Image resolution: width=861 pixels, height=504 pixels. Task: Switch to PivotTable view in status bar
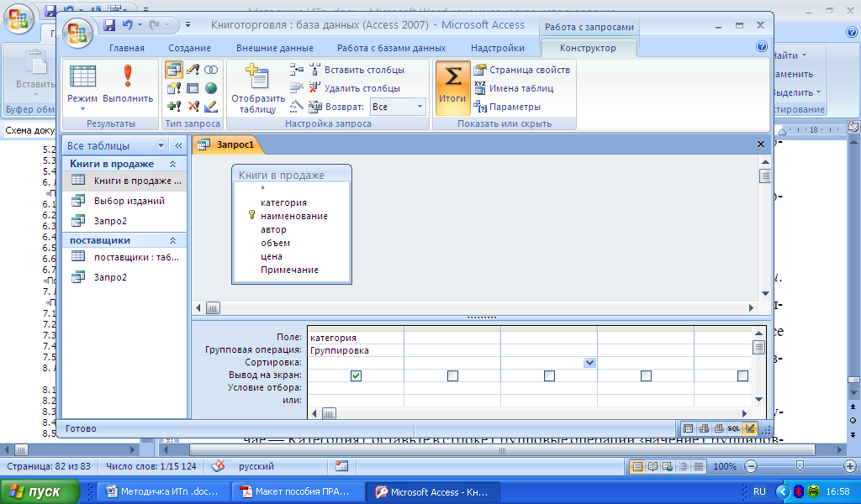pos(704,429)
